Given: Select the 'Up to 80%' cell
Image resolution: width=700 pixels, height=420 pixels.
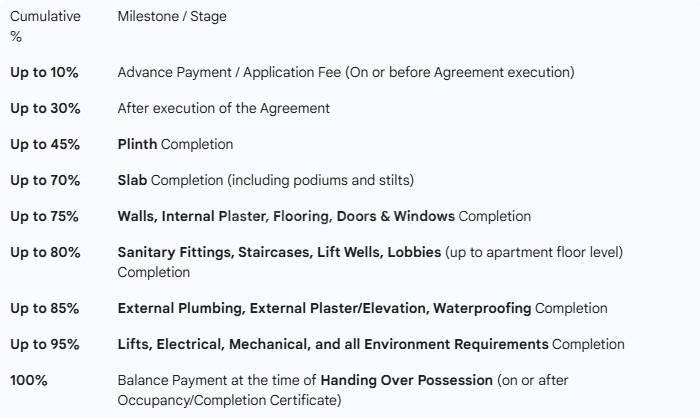Looking at the screenshot, I should coord(45,252).
